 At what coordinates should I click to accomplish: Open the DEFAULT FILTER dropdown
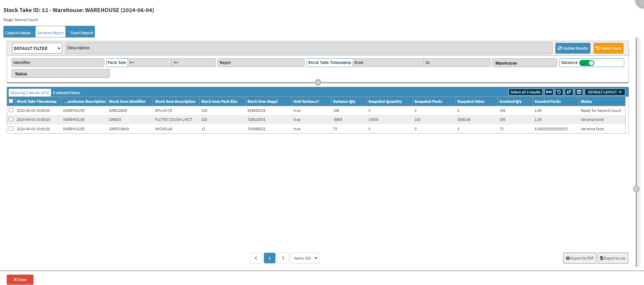coord(37,48)
